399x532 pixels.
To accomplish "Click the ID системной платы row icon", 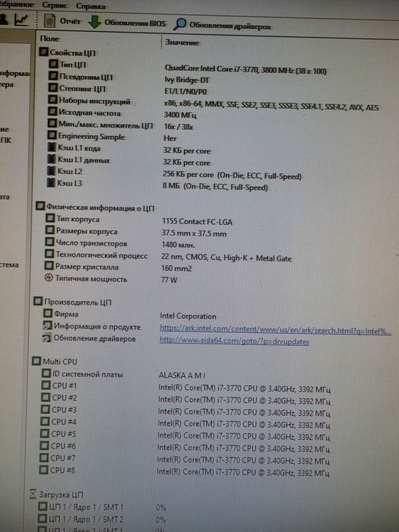I will click(x=46, y=373).
